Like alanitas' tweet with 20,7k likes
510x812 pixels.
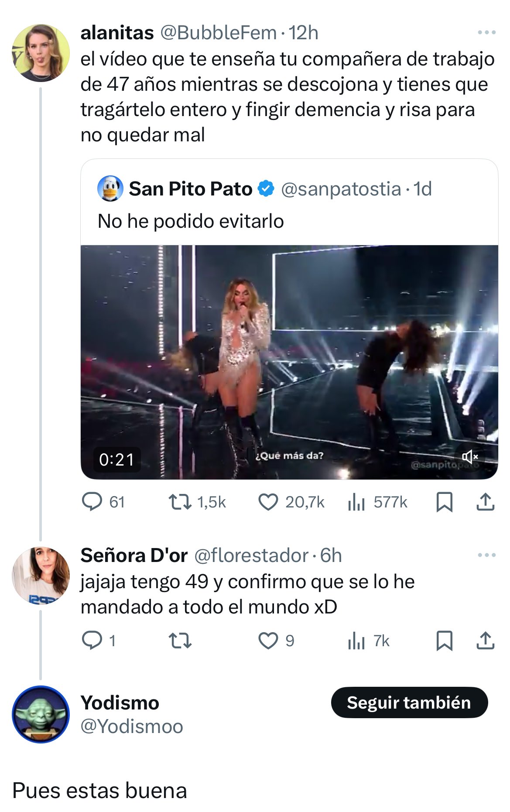point(268,502)
